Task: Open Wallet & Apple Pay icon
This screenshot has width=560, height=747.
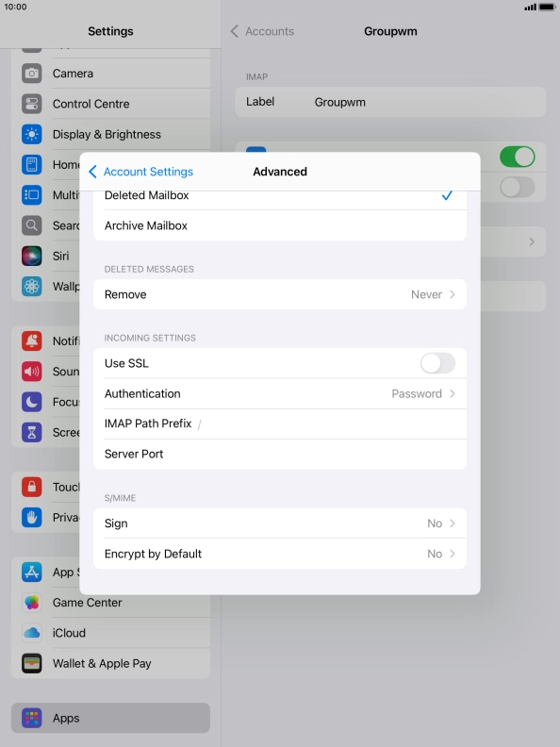Action: pos(31,664)
